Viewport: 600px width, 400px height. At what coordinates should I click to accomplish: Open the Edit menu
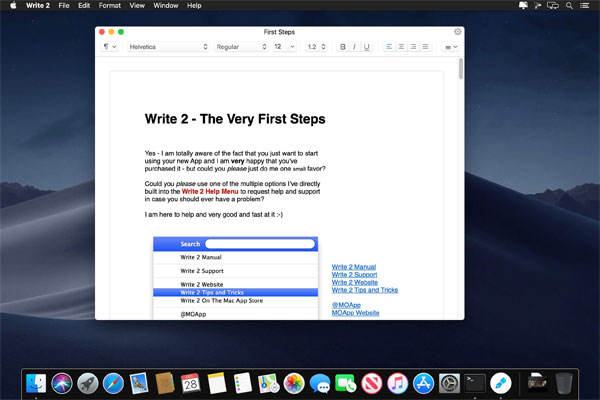tap(84, 6)
